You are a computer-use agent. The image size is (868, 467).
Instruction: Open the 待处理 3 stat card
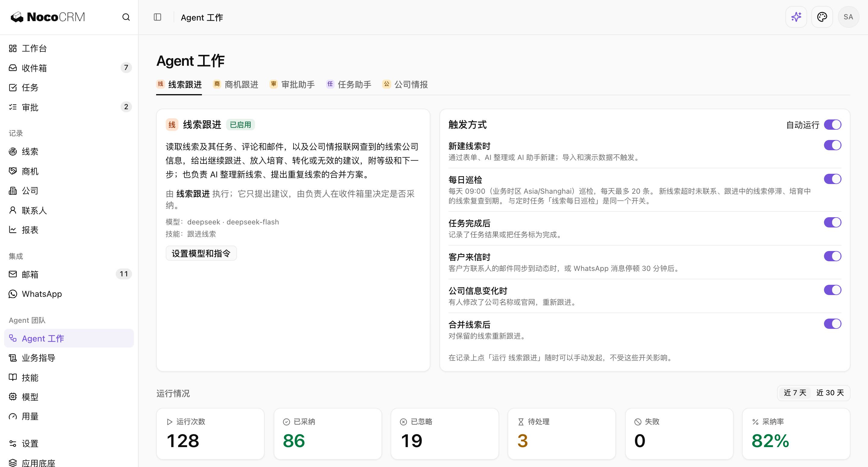click(562, 434)
